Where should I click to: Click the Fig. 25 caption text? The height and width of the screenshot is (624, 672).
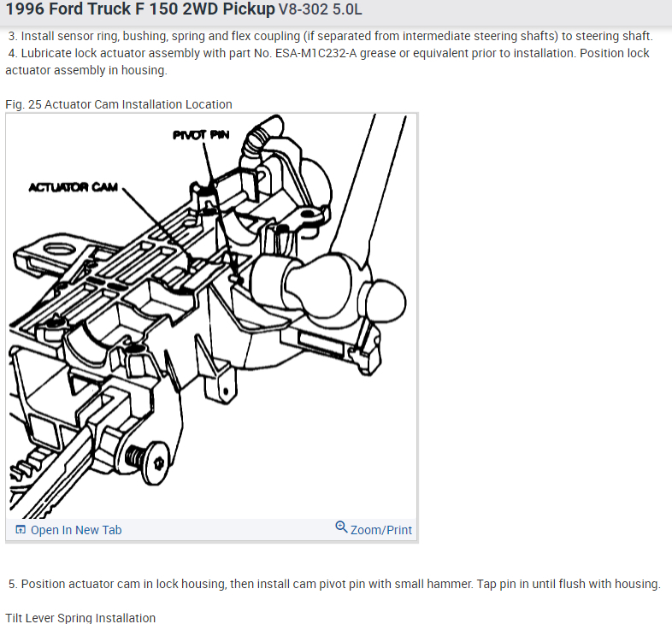pyautogui.click(x=119, y=104)
